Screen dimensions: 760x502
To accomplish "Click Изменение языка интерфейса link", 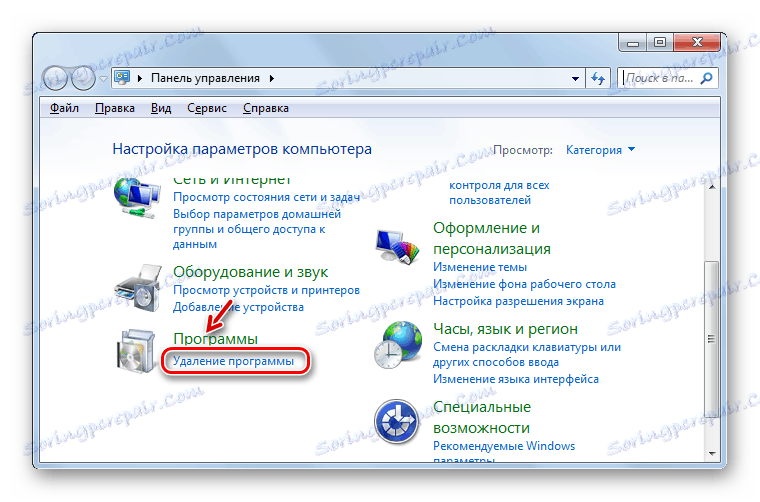I will (x=516, y=379).
